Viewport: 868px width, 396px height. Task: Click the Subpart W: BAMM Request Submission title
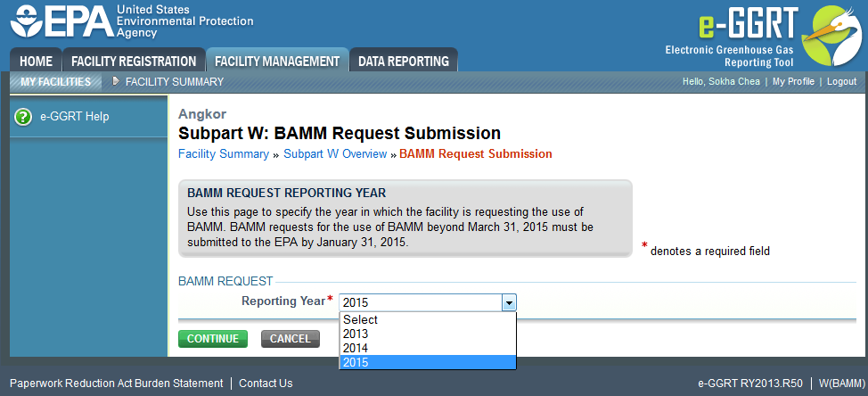pyautogui.click(x=340, y=134)
